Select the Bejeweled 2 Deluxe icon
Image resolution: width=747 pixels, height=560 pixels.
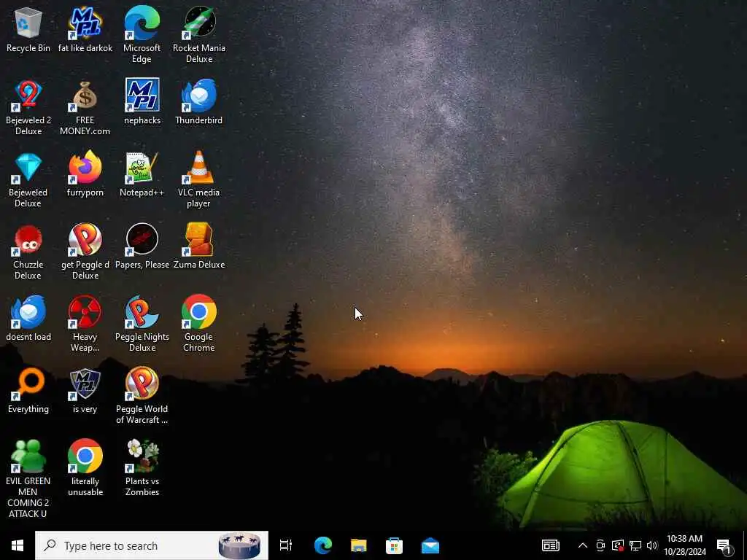pyautogui.click(x=28, y=96)
